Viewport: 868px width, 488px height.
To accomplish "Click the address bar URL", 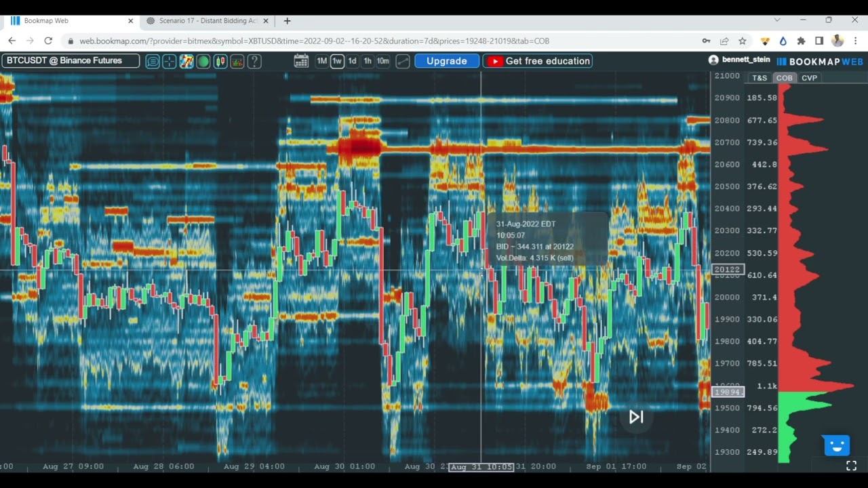I will pyautogui.click(x=314, y=41).
